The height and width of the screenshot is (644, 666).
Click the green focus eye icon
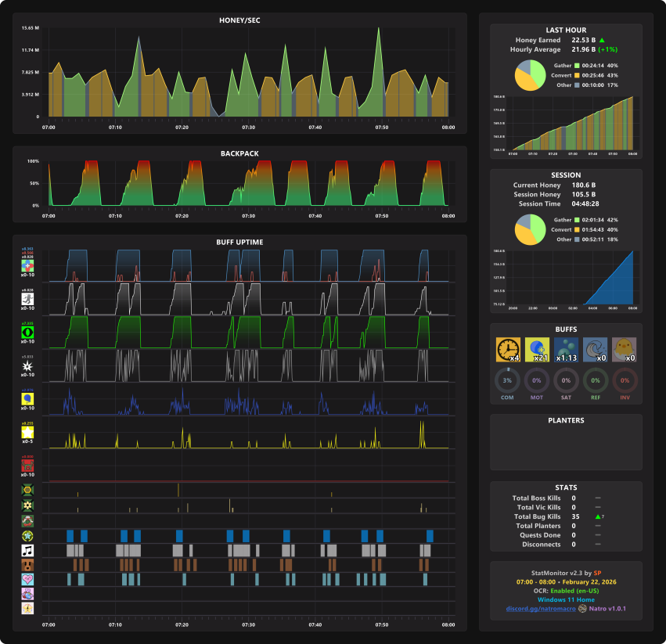[x=27, y=333]
